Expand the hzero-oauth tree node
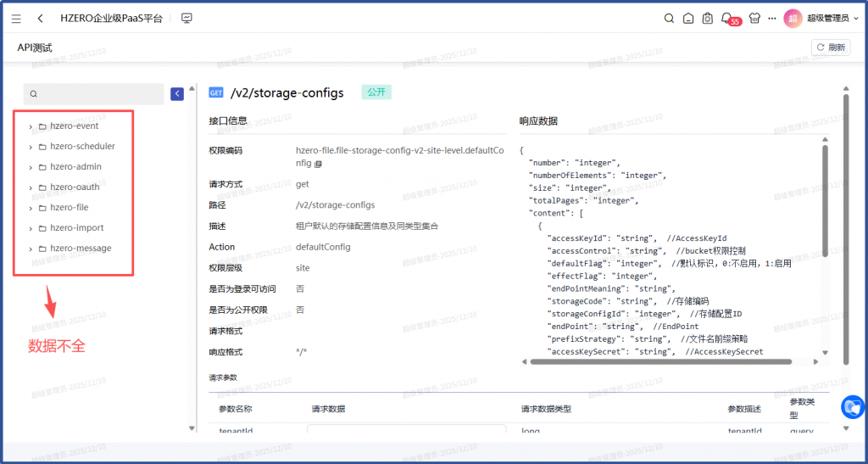868x464 pixels. point(31,187)
